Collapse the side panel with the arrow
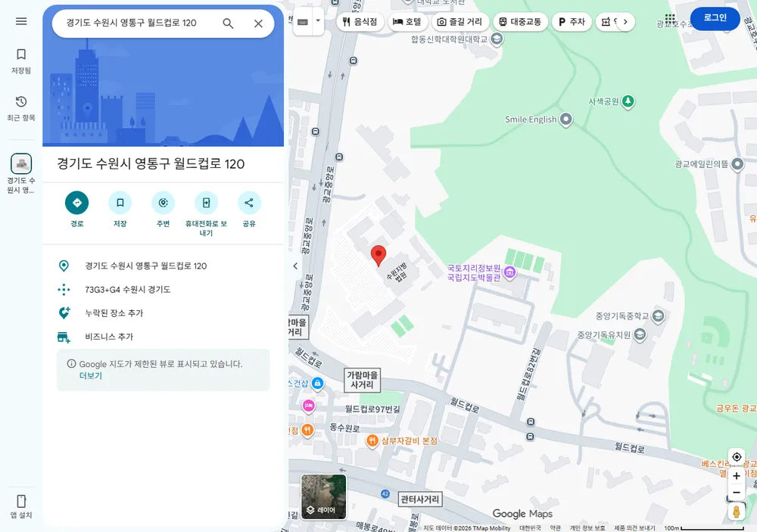This screenshot has width=757, height=532. pyautogui.click(x=295, y=266)
